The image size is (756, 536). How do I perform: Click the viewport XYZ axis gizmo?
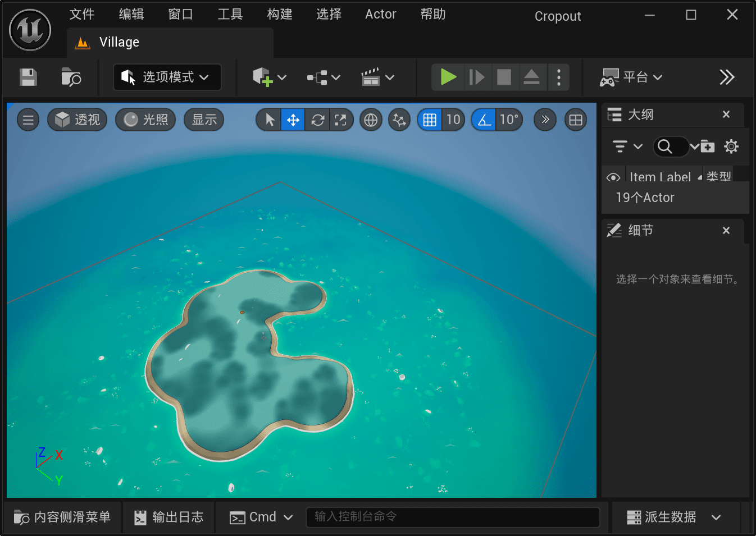[49, 466]
